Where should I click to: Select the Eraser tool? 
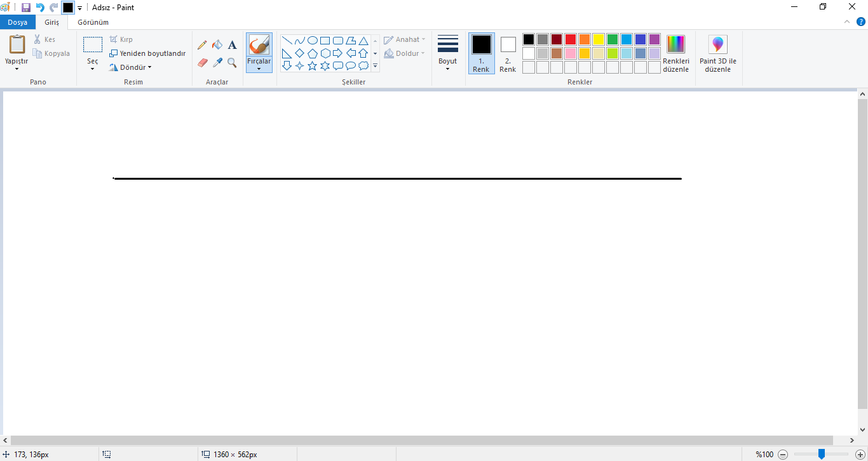202,62
